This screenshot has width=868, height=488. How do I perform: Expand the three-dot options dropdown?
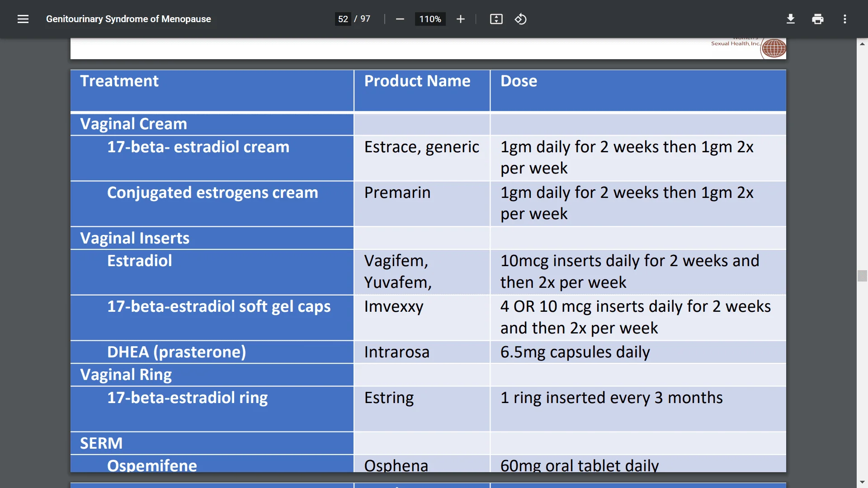click(x=844, y=19)
